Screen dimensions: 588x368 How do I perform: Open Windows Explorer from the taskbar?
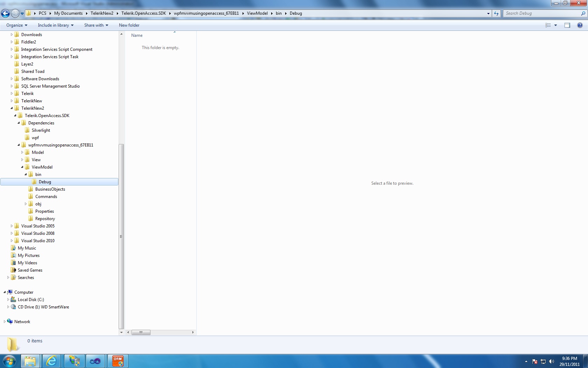30,361
